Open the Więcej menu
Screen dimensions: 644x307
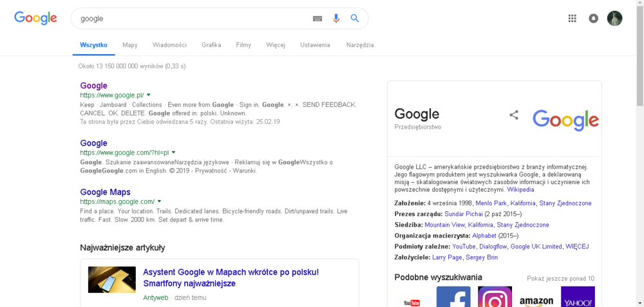pyautogui.click(x=276, y=45)
